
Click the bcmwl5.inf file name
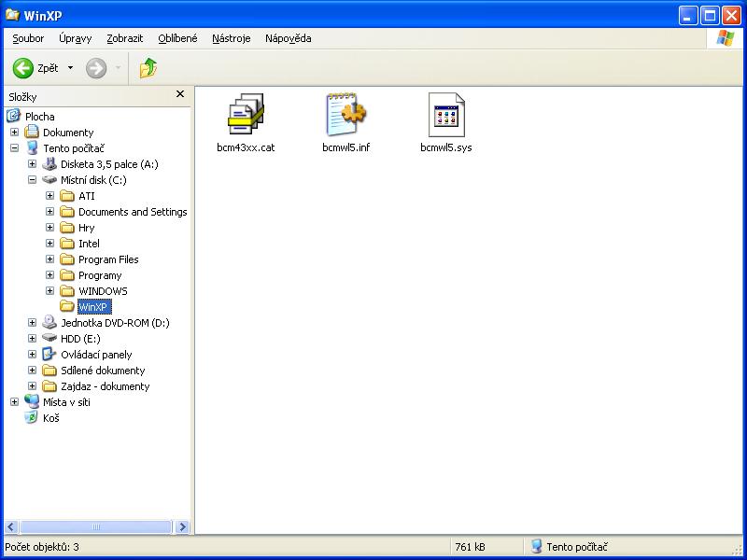click(x=345, y=147)
